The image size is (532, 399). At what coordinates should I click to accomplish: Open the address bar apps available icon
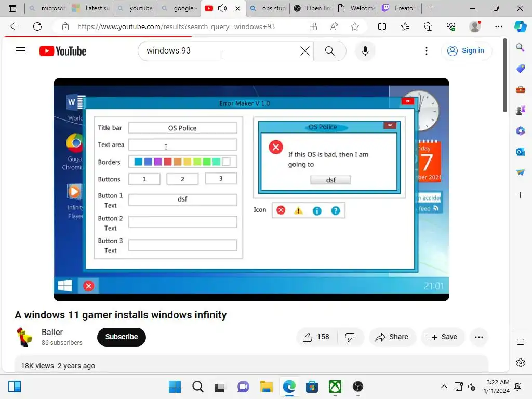(x=313, y=26)
